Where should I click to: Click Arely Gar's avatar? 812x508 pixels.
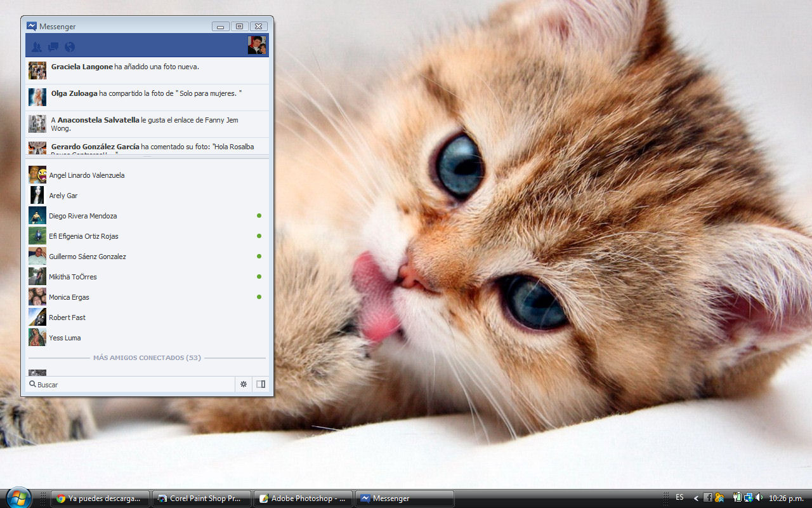[37, 195]
